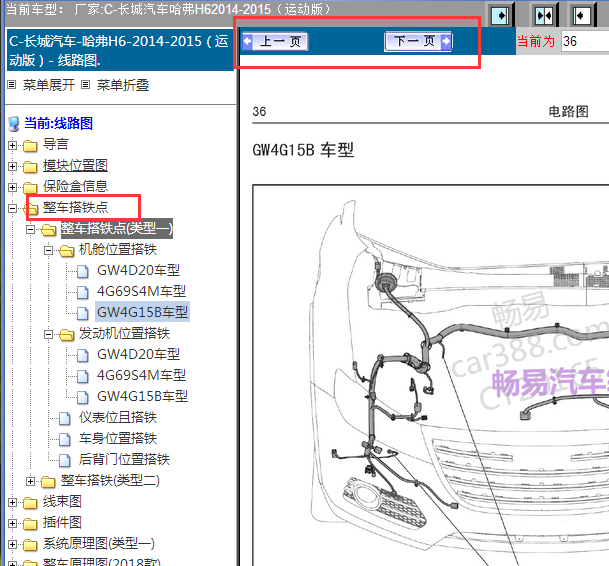Click the 电路图 page header label

click(568, 111)
